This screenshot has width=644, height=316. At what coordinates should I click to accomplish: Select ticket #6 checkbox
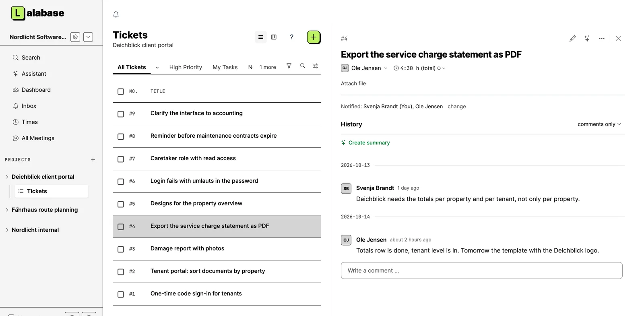pos(121,182)
